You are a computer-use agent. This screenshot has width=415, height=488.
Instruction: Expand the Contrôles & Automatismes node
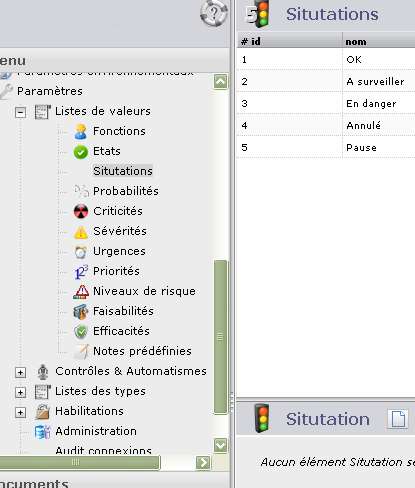tap(20, 372)
